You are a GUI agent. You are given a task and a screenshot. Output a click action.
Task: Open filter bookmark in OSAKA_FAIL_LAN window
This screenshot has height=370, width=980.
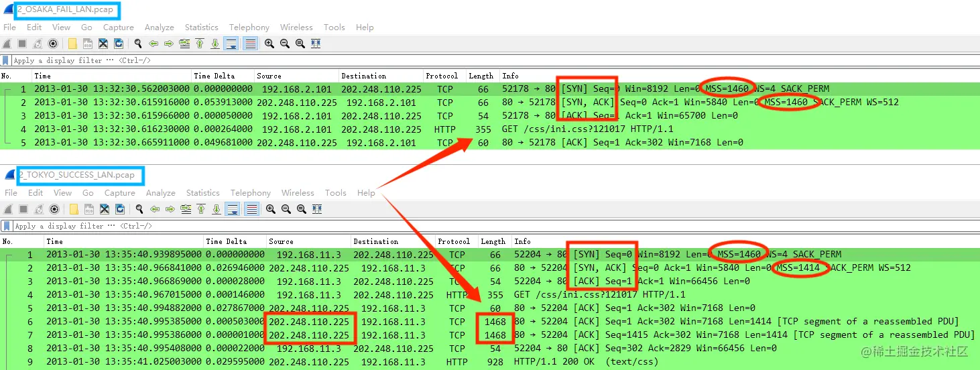pyautogui.click(x=5, y=60)
